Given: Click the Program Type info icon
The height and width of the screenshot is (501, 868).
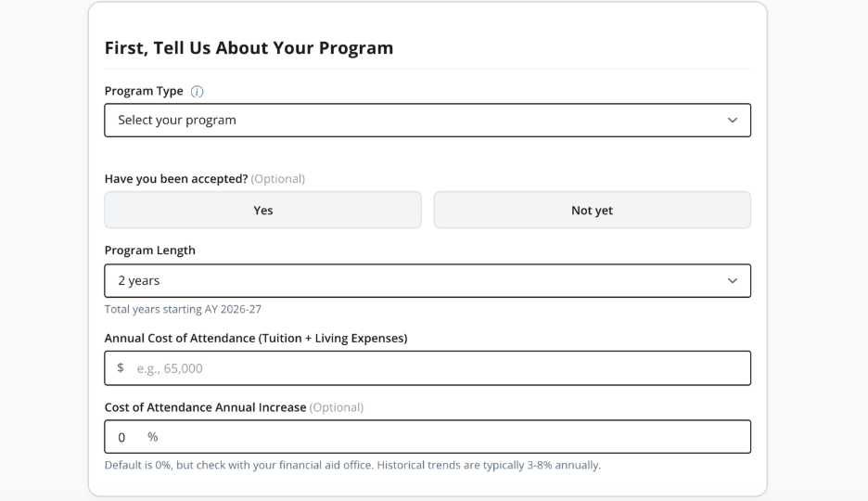Looking at the screenshot, I should click(x=197, y=92).
